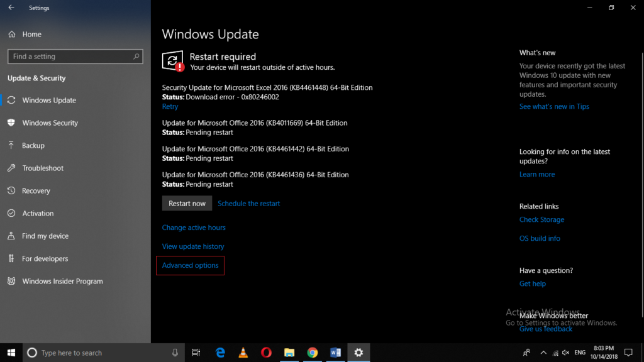Viewport: 644px width, 362px height.
Task: Open Microsoft Word from the taskbar
Action: click(336, 353)
